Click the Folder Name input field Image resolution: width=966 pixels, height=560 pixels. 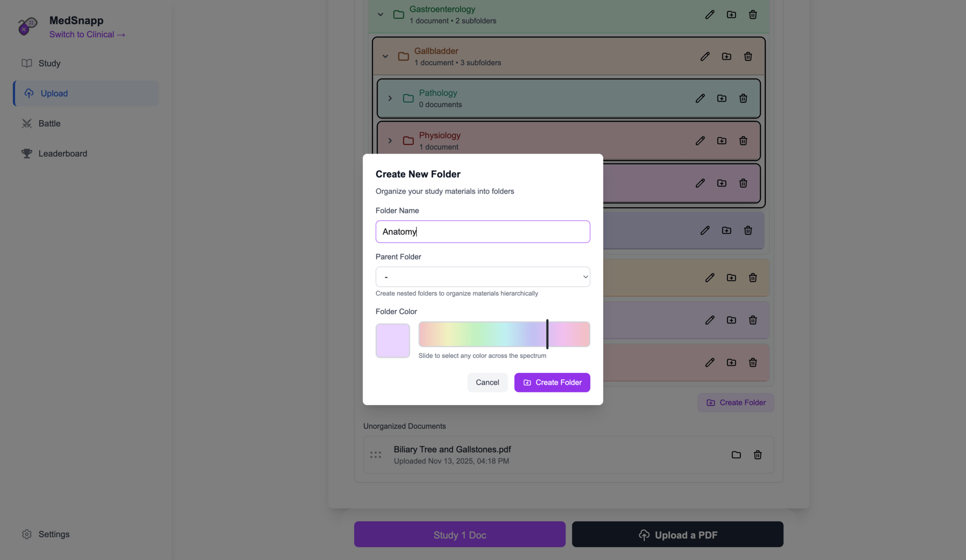point(482,231)
